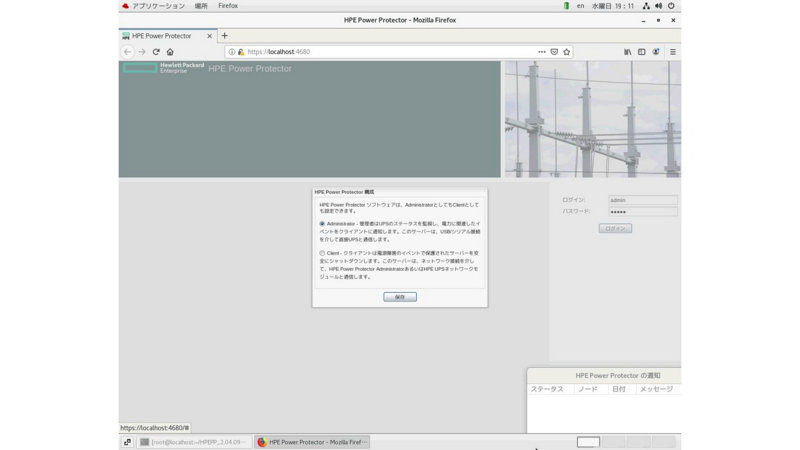
Task: Open a new tab with plus button
Action: [224, 35]
